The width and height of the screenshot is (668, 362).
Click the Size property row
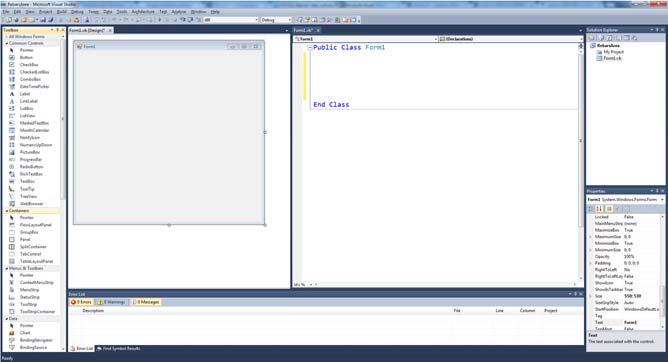coord(625,296)
